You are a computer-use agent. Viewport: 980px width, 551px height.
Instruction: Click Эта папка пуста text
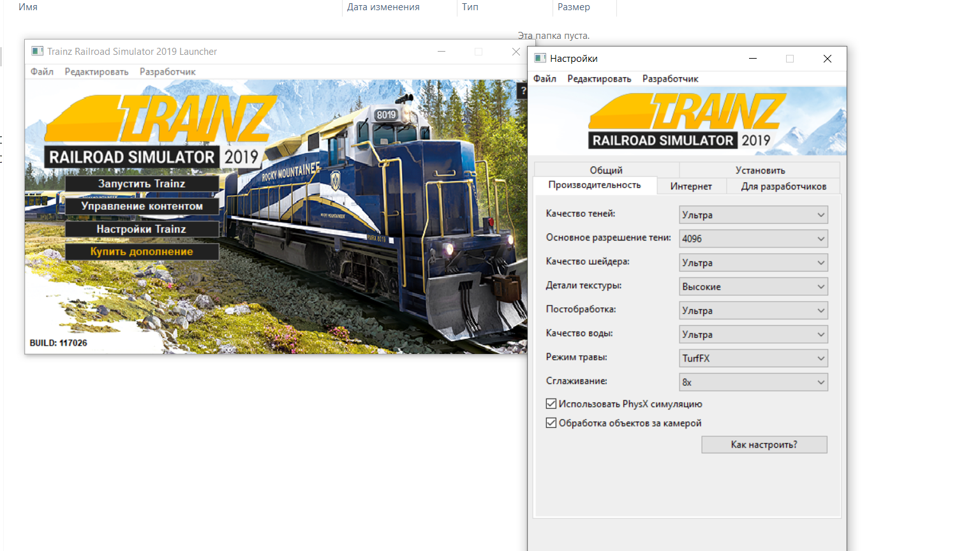(553, 36)
